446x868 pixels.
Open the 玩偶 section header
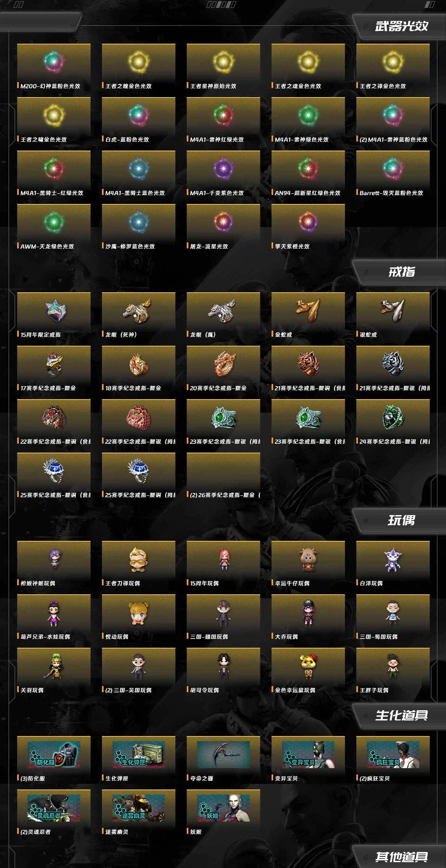pos(402,520)
